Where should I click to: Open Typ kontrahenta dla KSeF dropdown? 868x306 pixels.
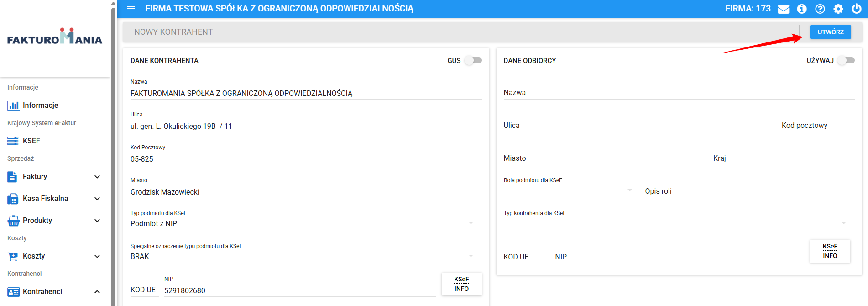(x=679, y=223)
